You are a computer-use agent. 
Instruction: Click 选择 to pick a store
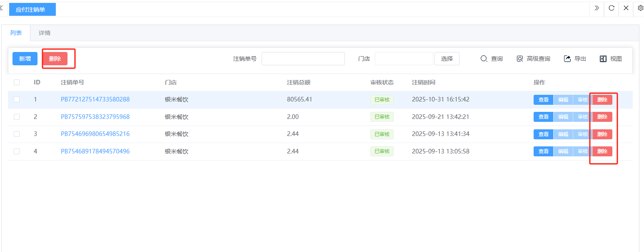[x=447, y=59]
